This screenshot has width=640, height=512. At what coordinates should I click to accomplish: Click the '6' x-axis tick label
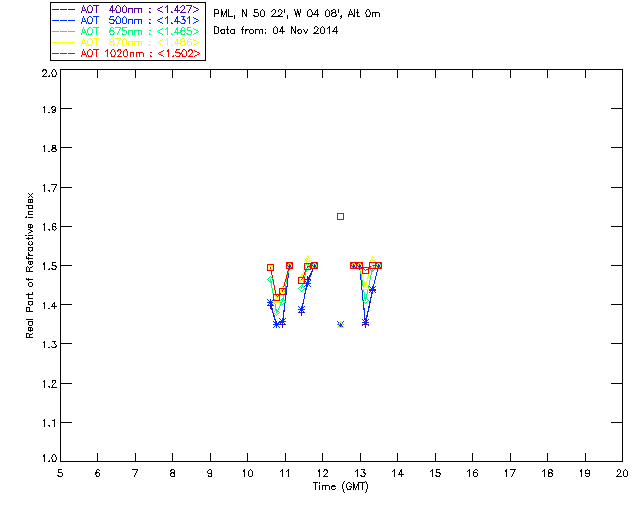pyautogui.click(x=98, y=474)
